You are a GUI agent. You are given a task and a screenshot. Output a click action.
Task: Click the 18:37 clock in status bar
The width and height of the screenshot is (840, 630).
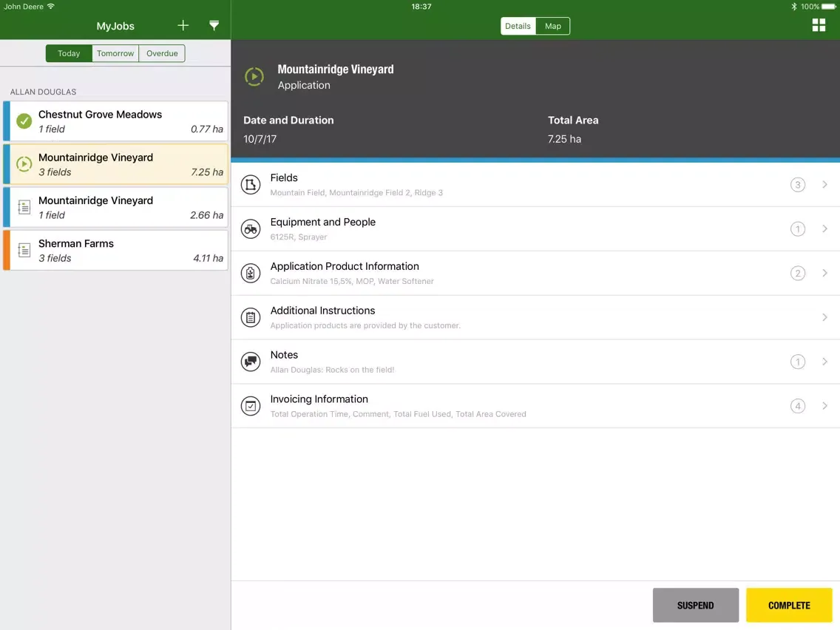tap(421, 7)
